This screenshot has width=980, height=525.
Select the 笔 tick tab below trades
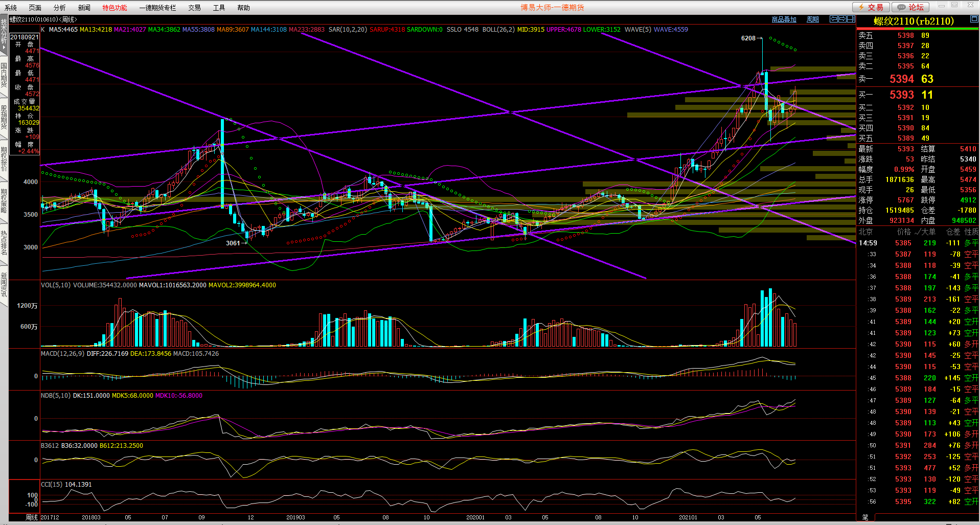coord(865,517)
